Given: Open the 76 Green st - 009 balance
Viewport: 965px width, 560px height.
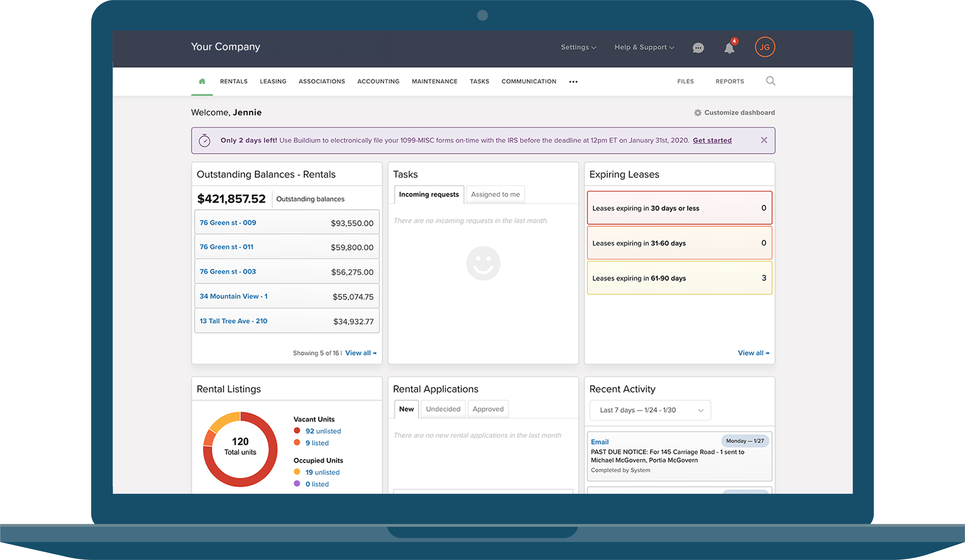Looking at the screenshot, I should (x=227, y=222).
